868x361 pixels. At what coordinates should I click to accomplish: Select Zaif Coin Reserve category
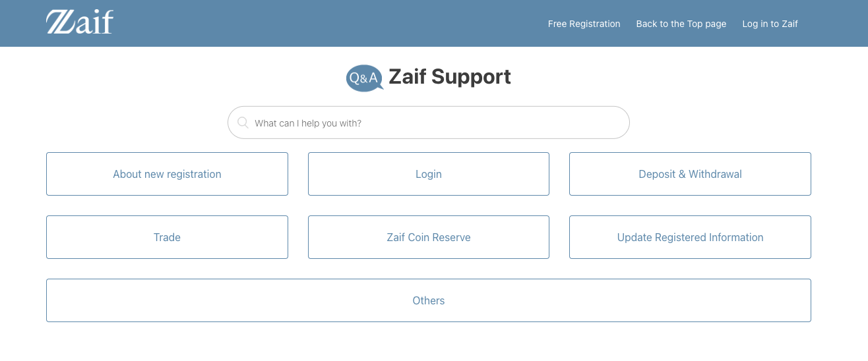click(429, 237)
